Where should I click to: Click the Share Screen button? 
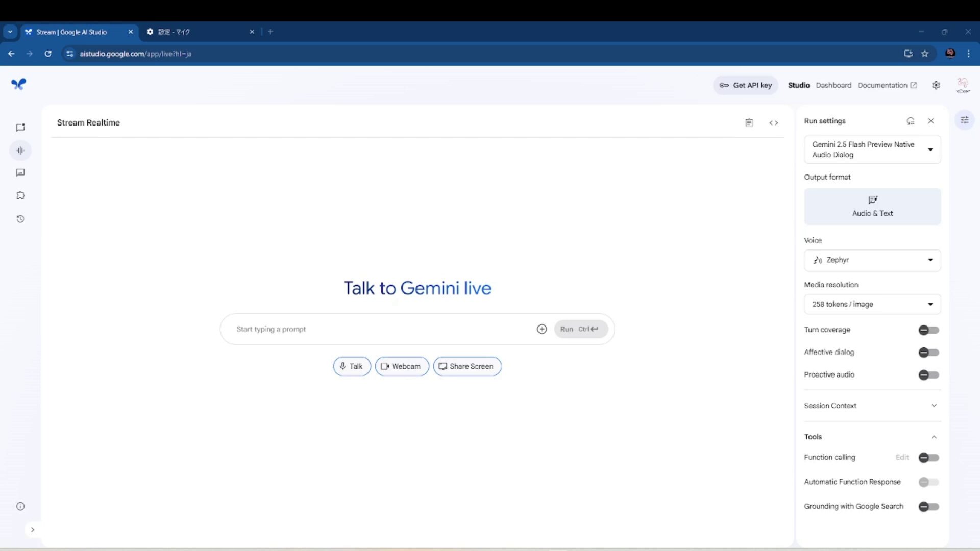pyautogui.click(x=467, y=366)
